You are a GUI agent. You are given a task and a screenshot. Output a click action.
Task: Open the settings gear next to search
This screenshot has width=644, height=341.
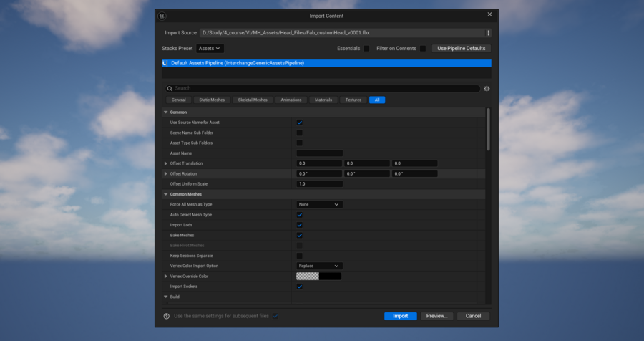[487, 89]
